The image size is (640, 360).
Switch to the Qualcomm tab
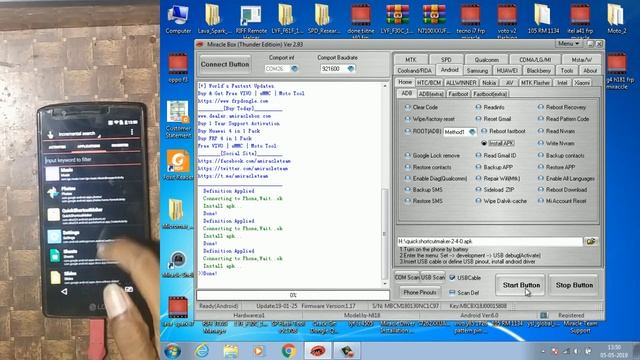pos(486,60)
